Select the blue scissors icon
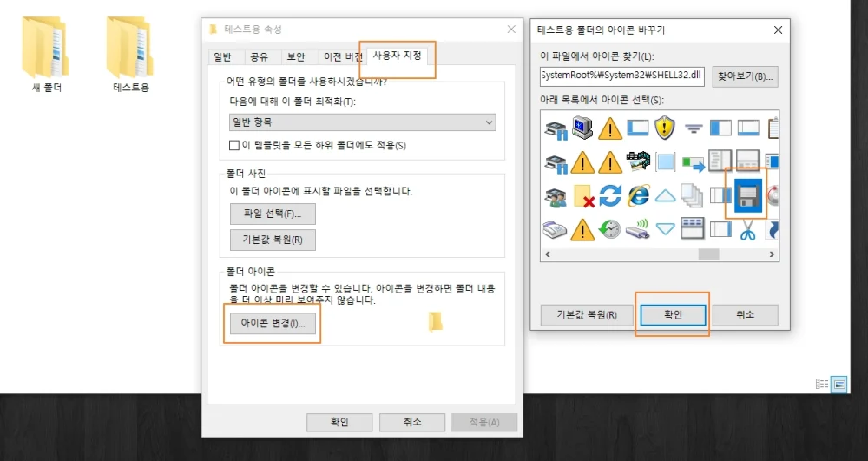 point(748,229)
